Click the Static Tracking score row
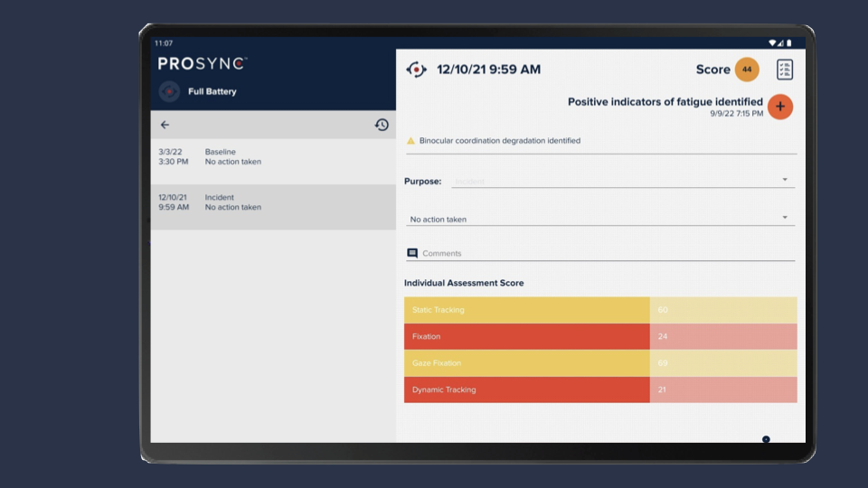 [x=600, y=310]
